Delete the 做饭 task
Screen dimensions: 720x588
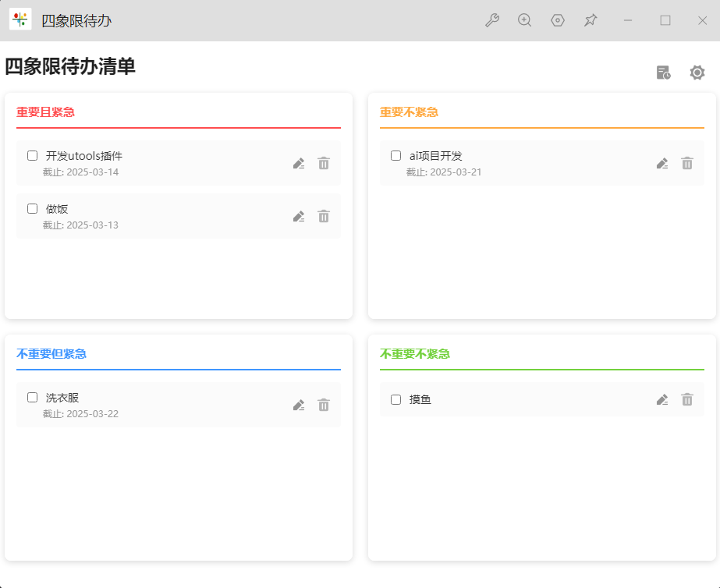(324, 216)
